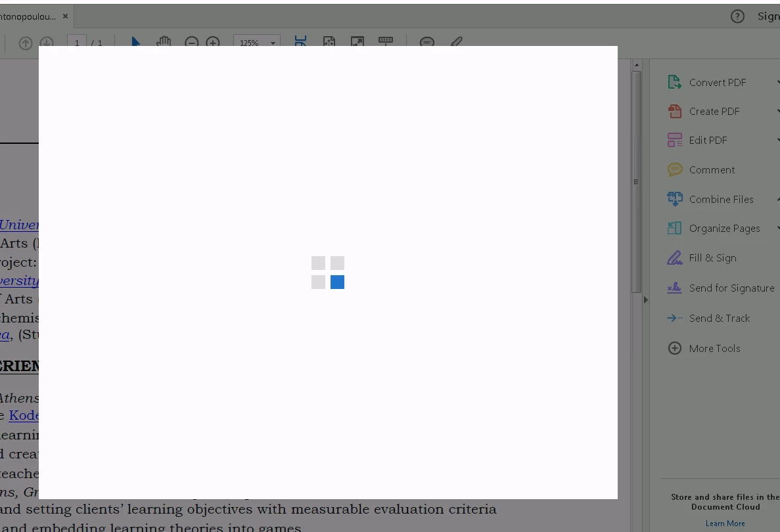Click the scrollbar up arrow

(x=636, y=65)
